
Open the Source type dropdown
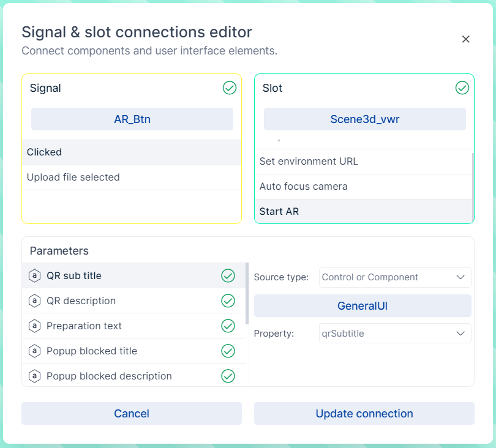(395, 277)
